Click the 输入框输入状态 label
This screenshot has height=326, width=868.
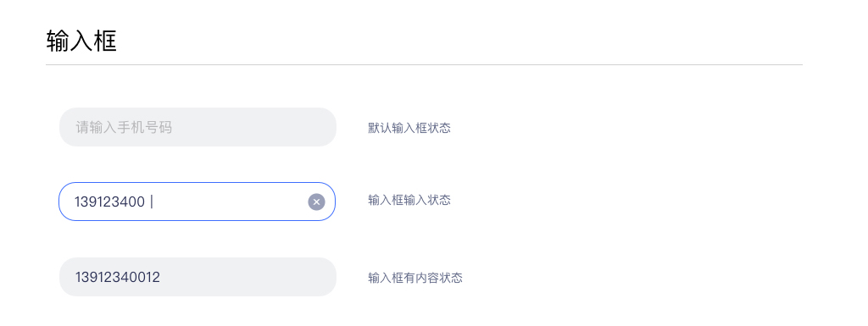click(409, 200)
